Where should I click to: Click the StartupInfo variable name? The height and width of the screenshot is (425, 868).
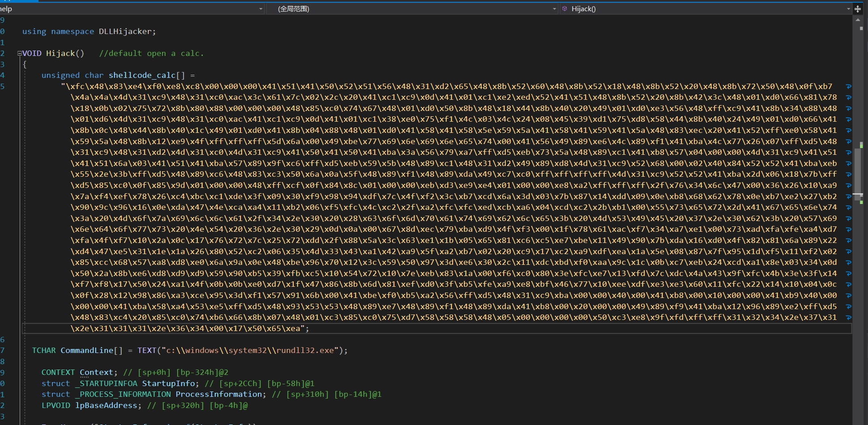click(x=168, y=383)
